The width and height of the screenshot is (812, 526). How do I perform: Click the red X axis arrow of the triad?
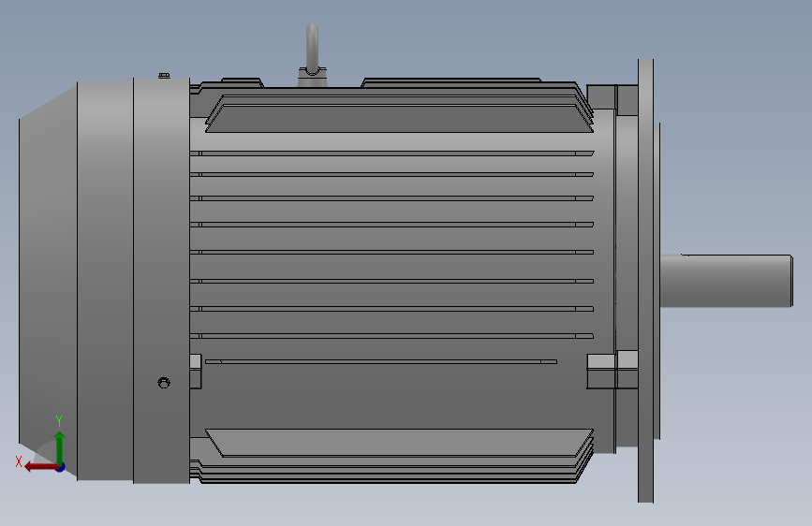click(x=40, y=467)
